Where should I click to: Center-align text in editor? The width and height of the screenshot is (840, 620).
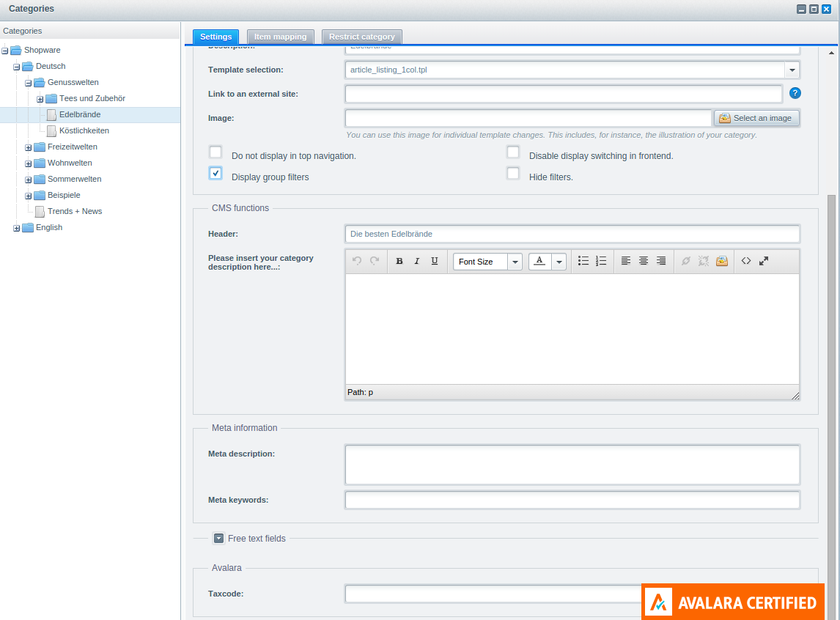click(x=644, y=261)
